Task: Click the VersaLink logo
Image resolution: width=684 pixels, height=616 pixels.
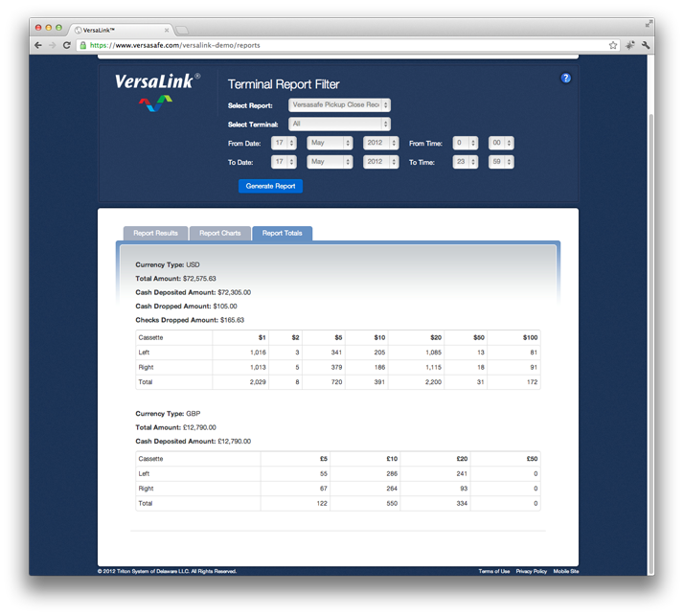Action: pos(157,91)
